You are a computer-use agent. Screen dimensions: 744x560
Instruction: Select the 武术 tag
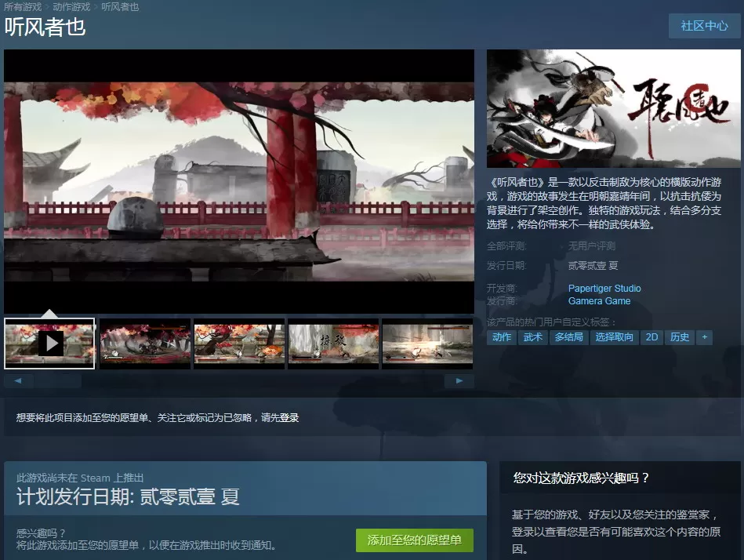tap(533, 337)
